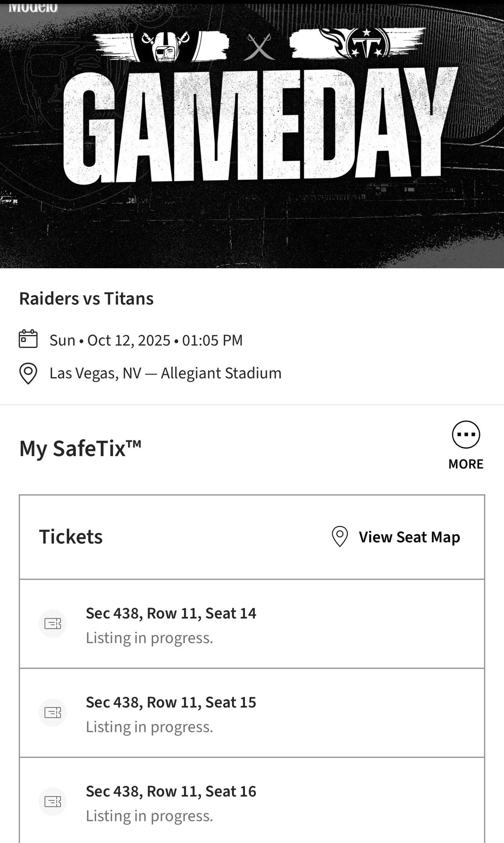Select Sec 438, Row 11, Seat 15 ticket
Image resolution: width=504 pixels, height=843 pixels.
click(171, 702)
